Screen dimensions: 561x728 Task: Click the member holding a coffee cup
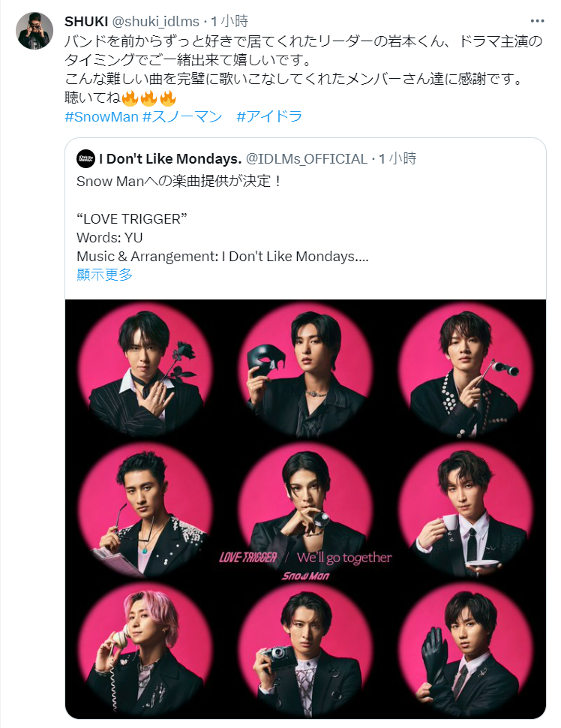click(x=466, y=510)
